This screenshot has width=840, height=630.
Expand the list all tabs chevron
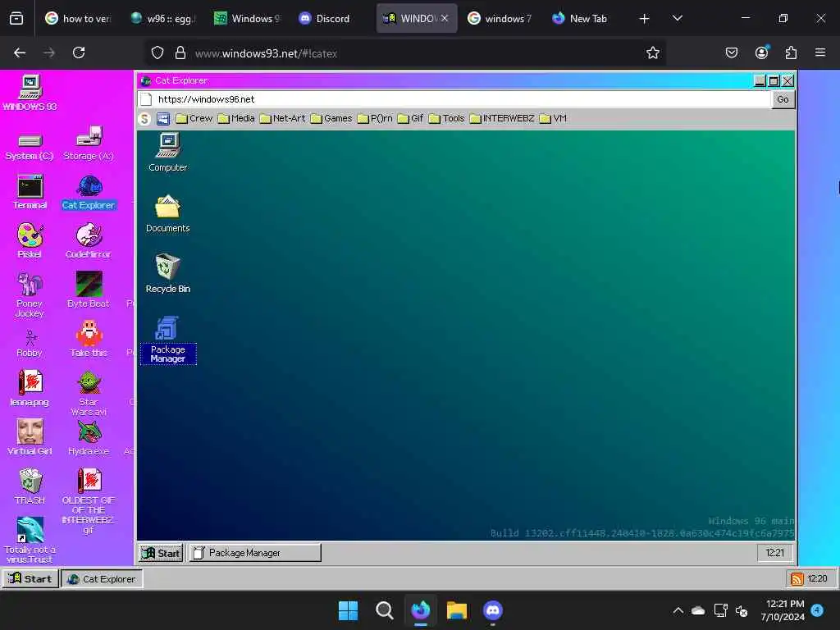point(677,19)
